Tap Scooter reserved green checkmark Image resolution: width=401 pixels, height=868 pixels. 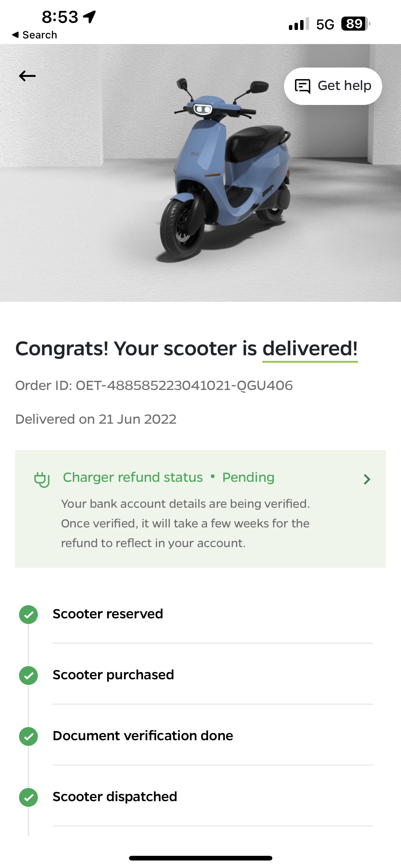(x=29, y=615)
